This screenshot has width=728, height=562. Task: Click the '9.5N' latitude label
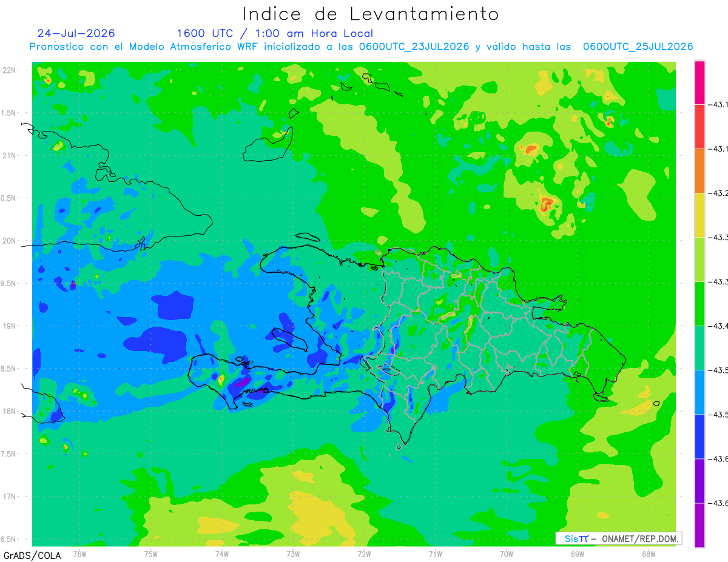click(x=9, y=284)
